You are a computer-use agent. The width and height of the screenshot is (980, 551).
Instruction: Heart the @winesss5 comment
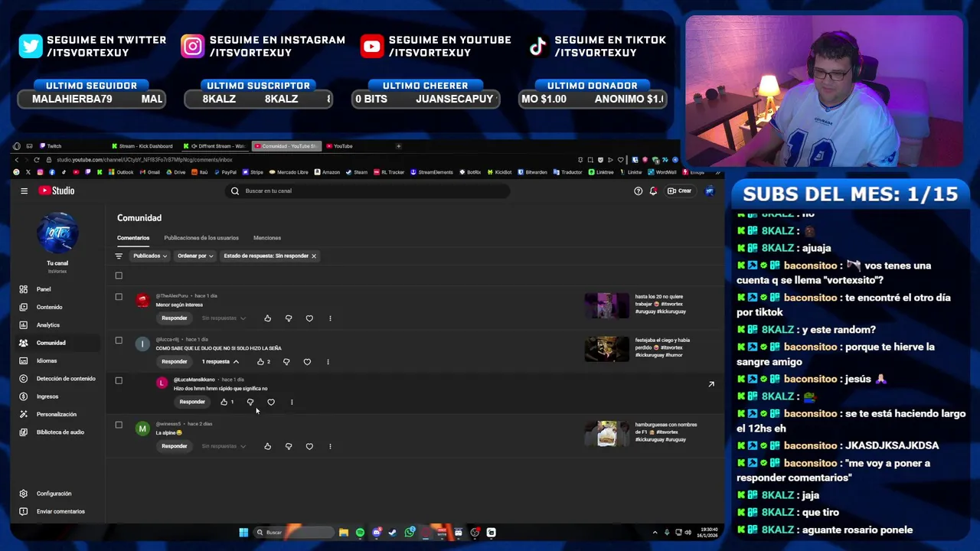click(309, 446)
